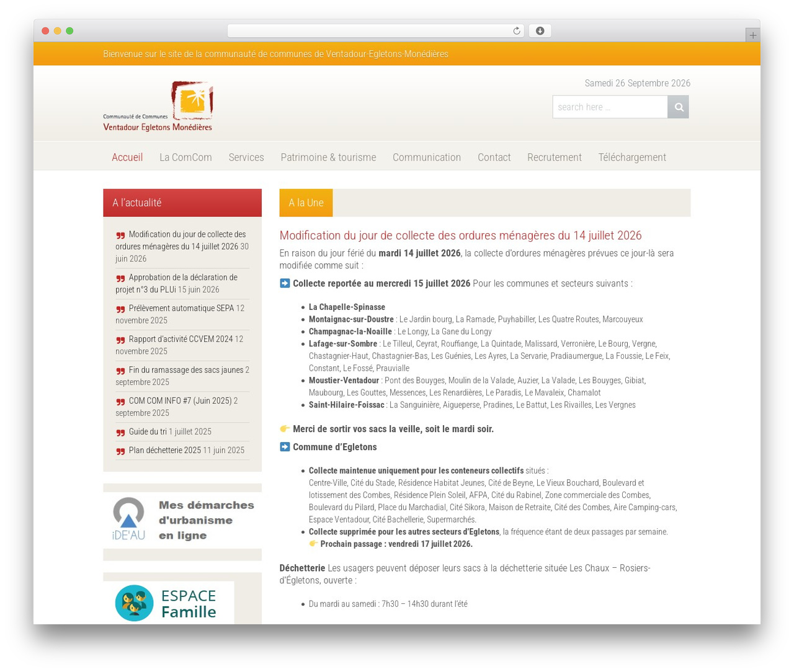Click the search magnifier button

coord(678,107)
